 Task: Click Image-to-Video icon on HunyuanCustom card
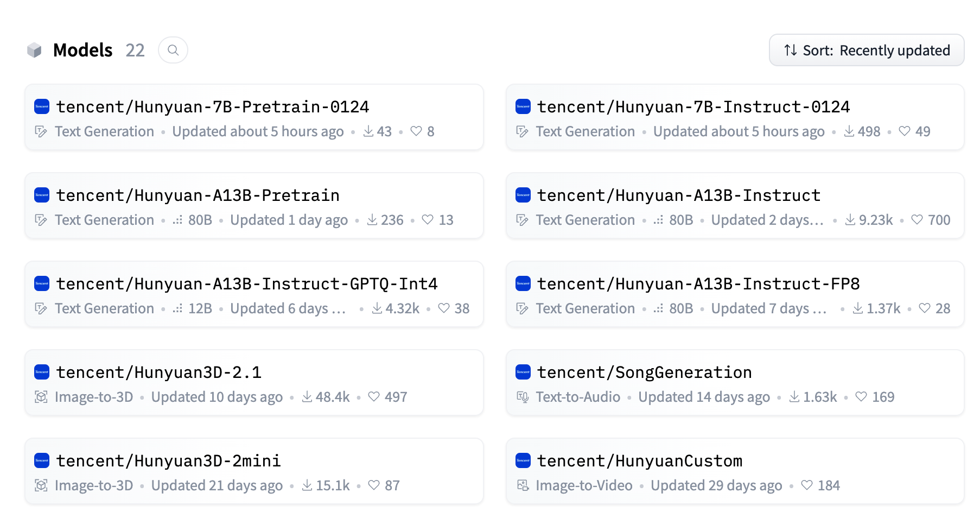pos(523,485)
